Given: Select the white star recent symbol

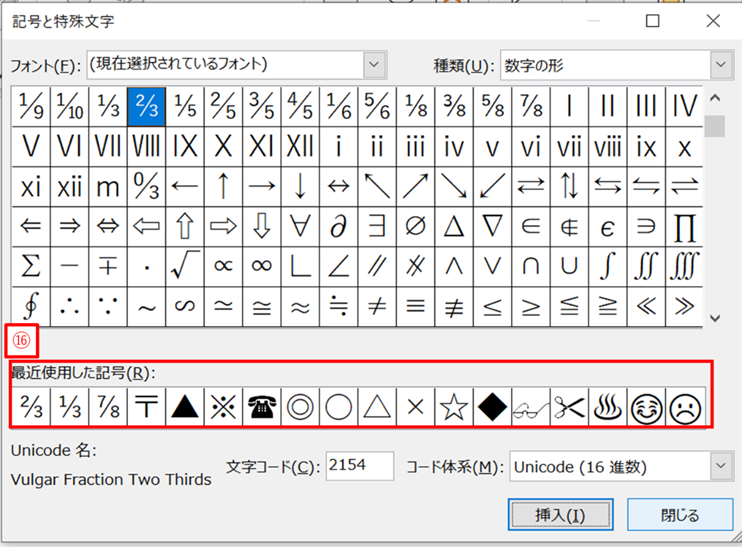Looking at the screenshot, I should click(454, 408).
